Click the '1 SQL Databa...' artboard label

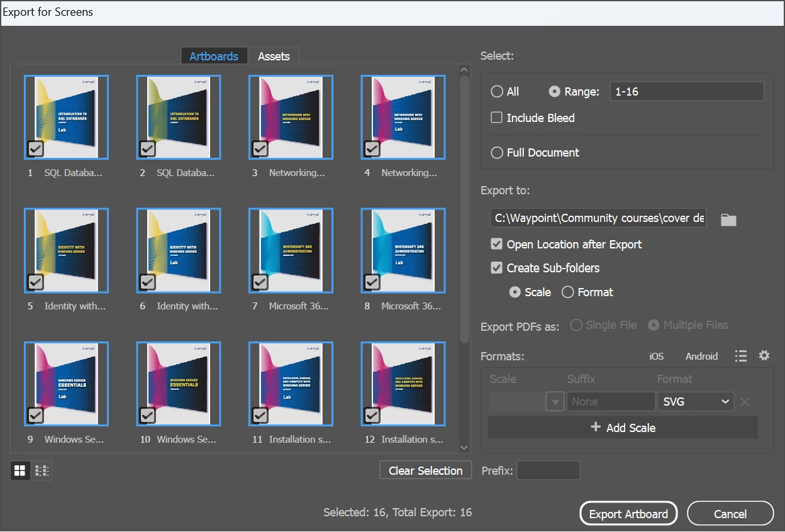click(65, 172)
